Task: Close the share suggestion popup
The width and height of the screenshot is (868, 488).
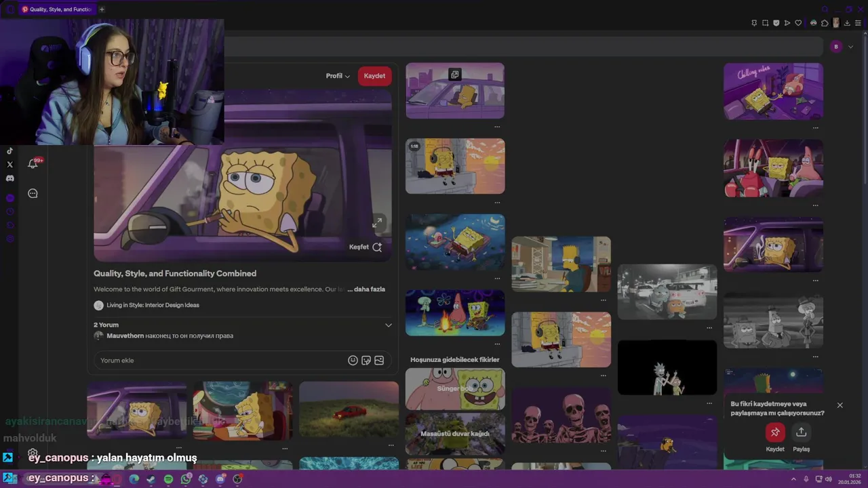Action: click(x=840, y=405)
